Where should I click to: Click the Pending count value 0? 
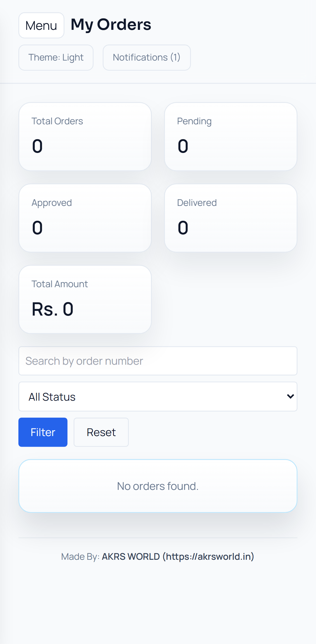point(183,146)
